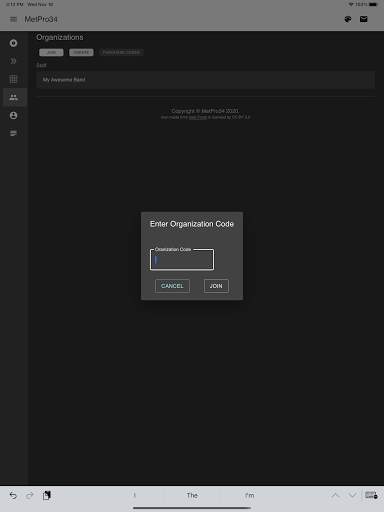Click the "Organizations" page heading

coord(60,37)
